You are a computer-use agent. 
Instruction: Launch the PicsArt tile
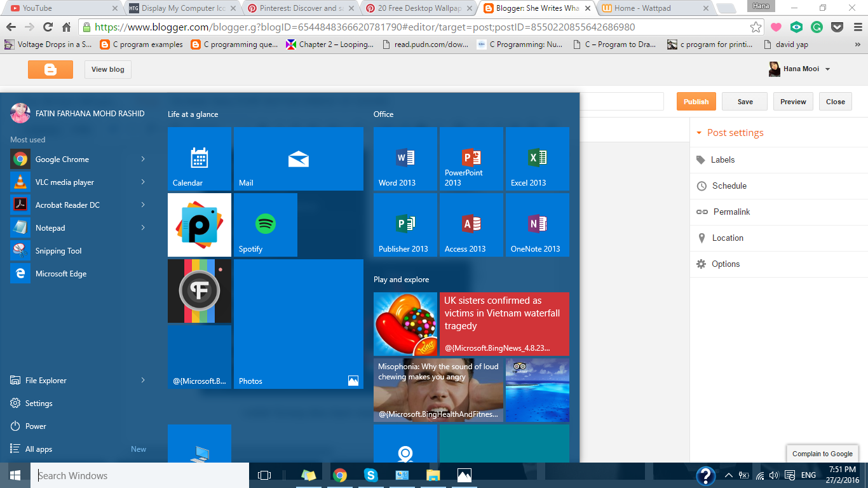pyautogui.click(x=200, y=225)
